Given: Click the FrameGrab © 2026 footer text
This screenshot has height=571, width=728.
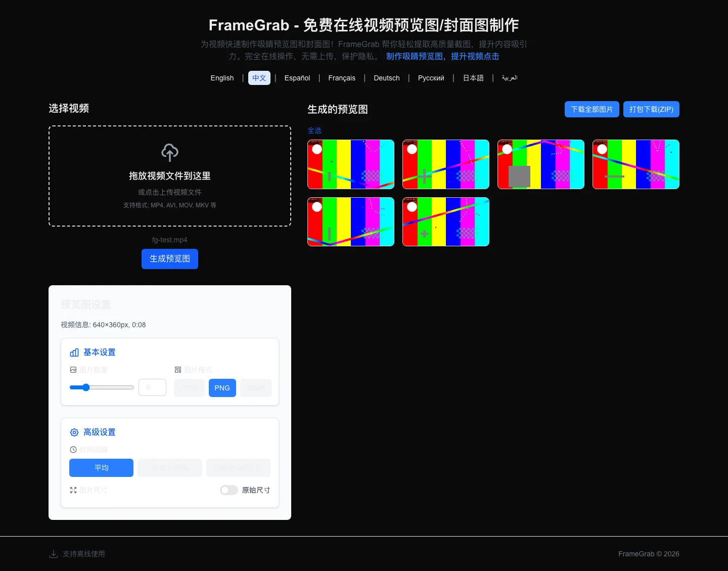Looking at the screenshot, I should click(649, 554).
